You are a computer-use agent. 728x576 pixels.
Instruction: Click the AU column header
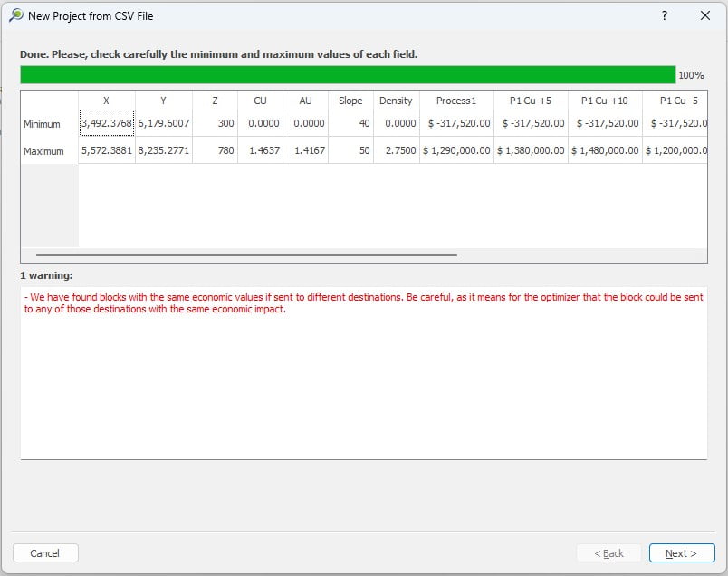305,101
